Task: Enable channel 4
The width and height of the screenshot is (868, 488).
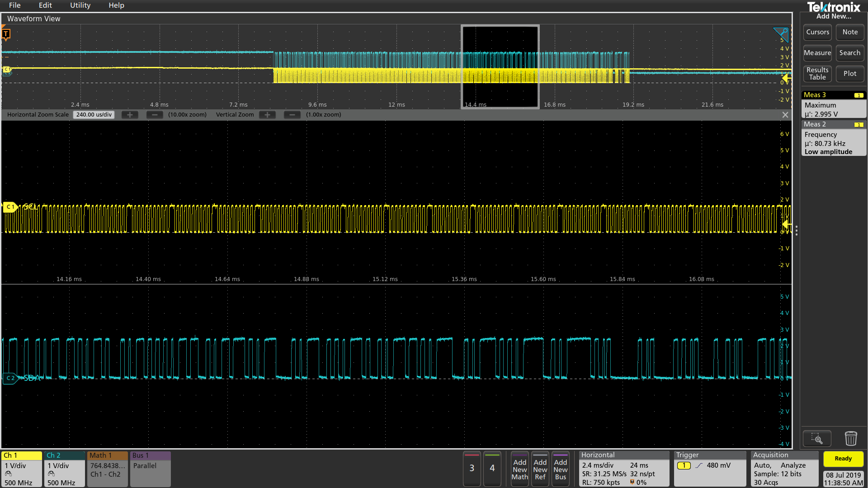Action: [x=492, y=469]
